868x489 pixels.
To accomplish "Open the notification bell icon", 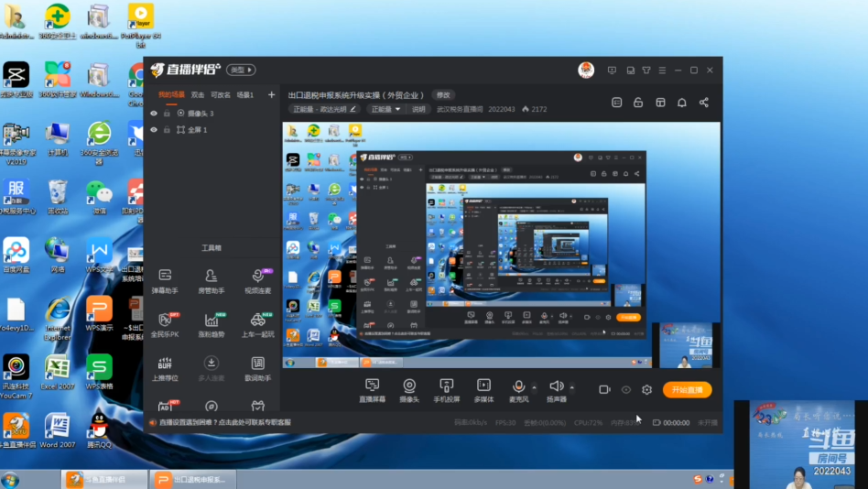I will [681, 103].
